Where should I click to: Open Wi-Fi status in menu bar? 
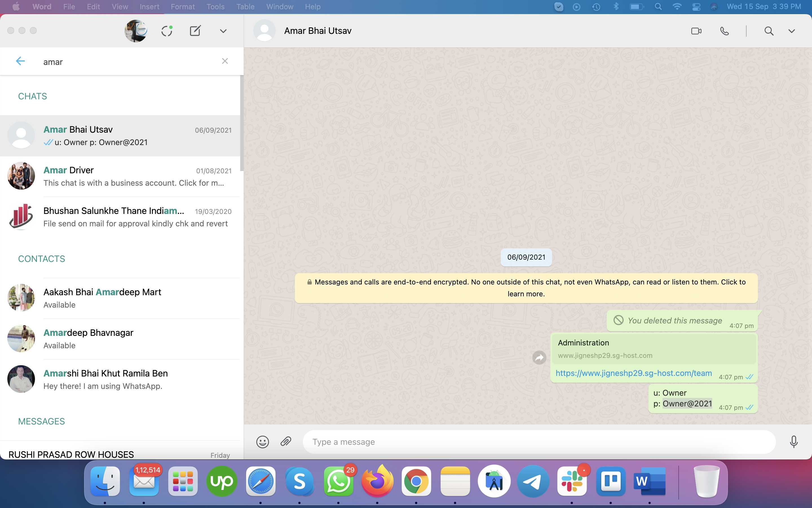tap(677, 7)
